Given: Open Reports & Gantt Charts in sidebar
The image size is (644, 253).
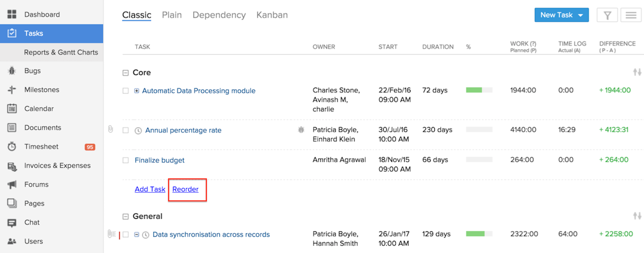Looking at the screenshot, I should coord(61,52).
